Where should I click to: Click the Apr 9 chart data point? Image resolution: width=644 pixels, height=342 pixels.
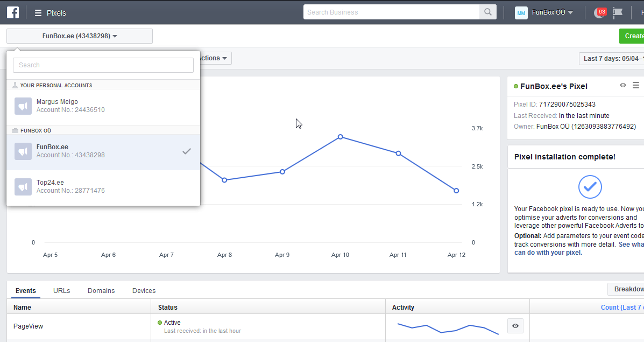pyautogui.click(x=282, y=172)
